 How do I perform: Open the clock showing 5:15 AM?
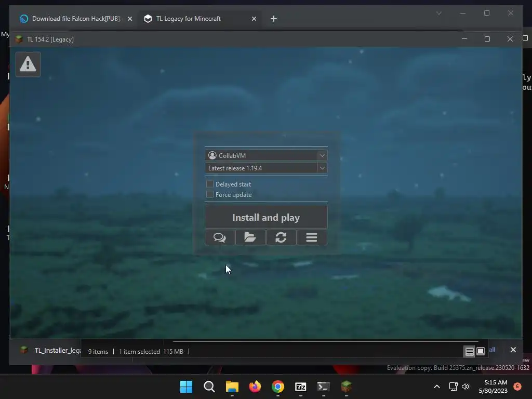493,387
